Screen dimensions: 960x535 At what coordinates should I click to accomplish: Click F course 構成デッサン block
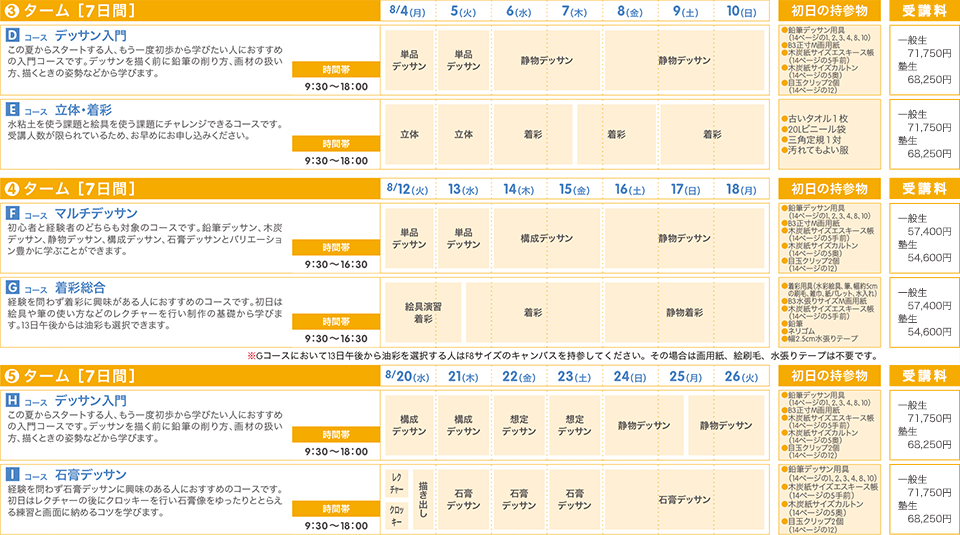pyautogui.click(x=547, y=238)
